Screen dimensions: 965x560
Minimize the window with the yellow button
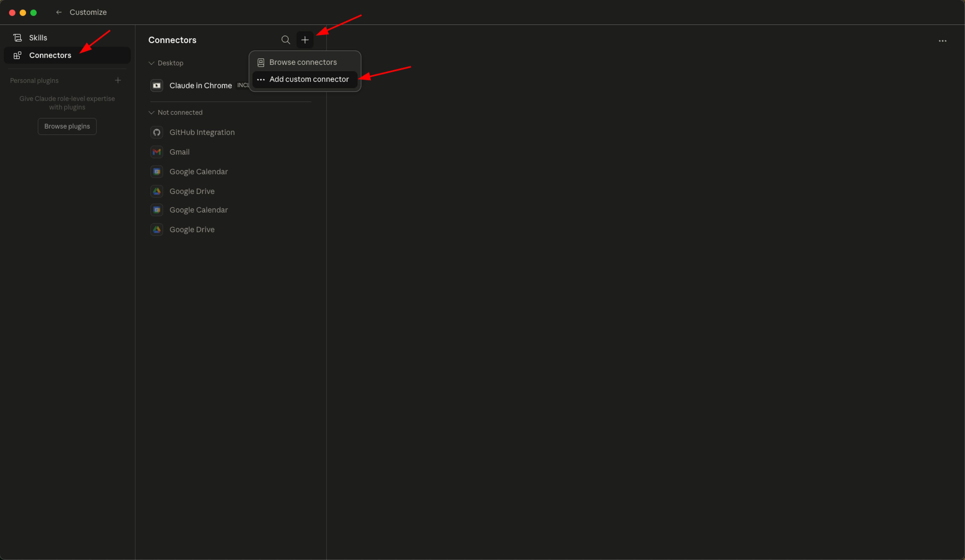[x=23, y=13]
